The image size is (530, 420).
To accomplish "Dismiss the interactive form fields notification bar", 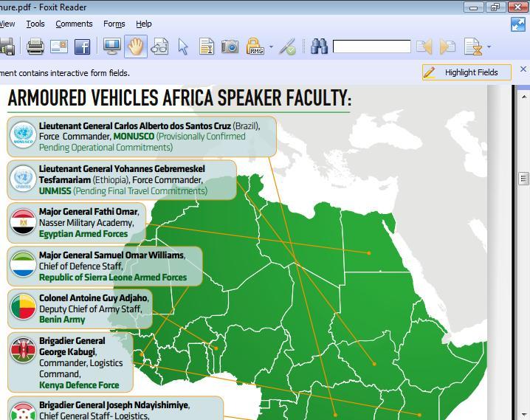I will click(523, 69).
